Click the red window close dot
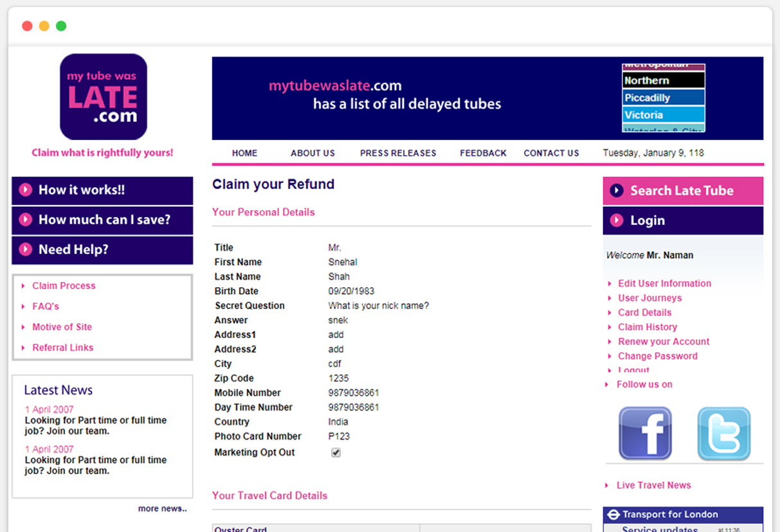The width and height of the screenshot is (780, 532). click(27, 26)
